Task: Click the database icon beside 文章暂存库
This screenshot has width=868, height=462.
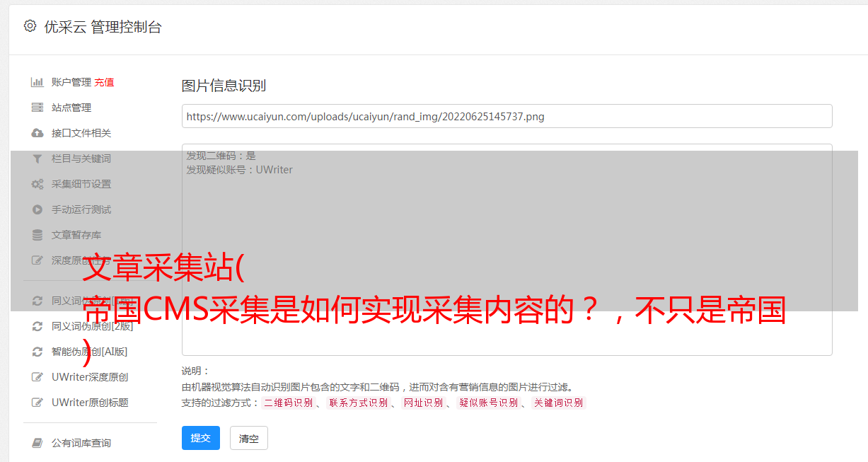Action: (37, 235)
